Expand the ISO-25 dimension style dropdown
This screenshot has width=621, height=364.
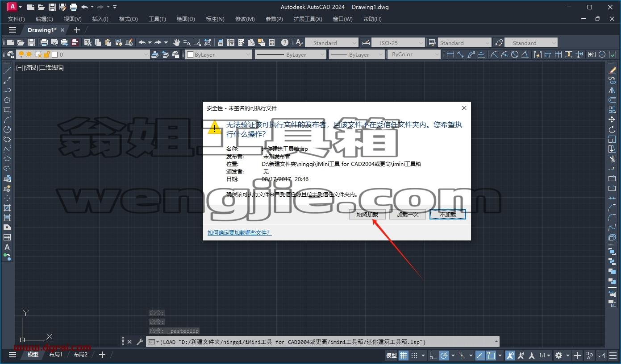pyautogui.click(x=398, y=43)
